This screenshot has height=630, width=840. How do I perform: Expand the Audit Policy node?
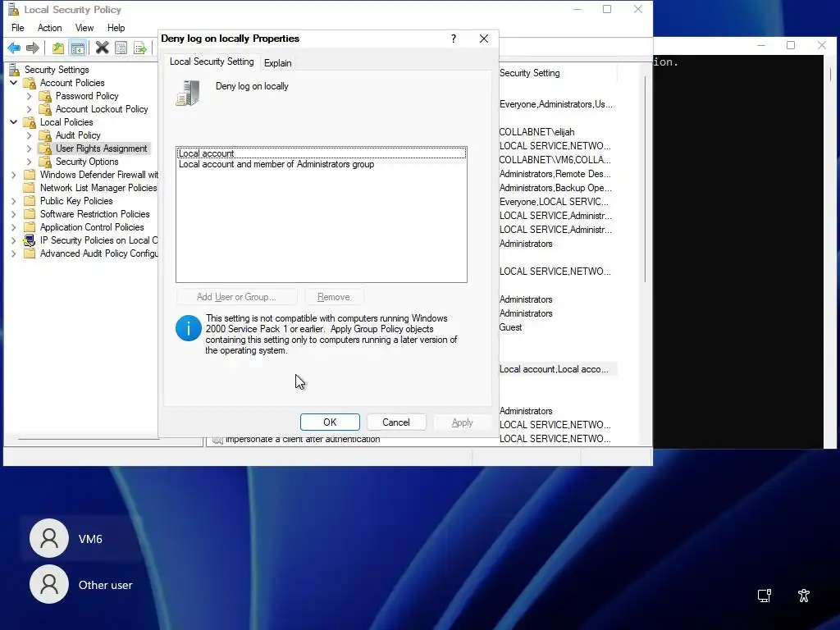[30, 135]
